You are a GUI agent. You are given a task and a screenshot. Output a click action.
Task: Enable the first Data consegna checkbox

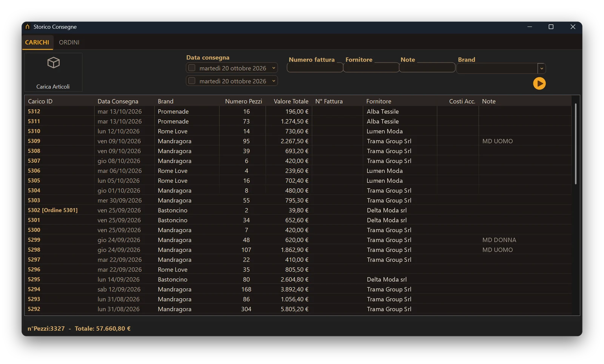pyautogui.click(x=192, y=68)
